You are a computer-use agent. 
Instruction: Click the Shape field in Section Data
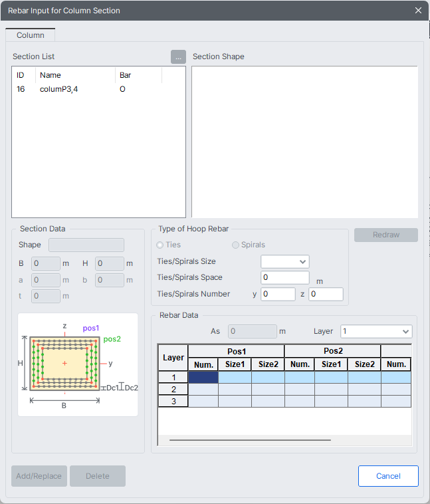pos(86,245)
